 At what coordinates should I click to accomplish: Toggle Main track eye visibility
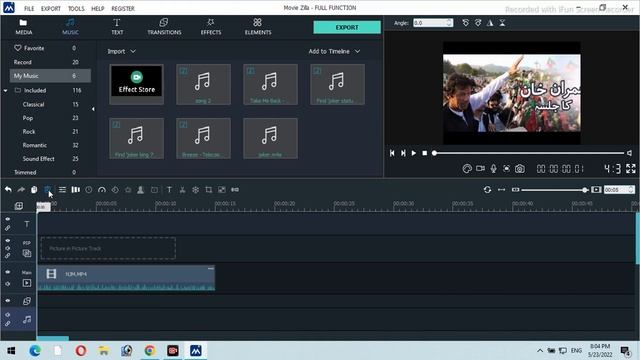click(x=8, y=272)
